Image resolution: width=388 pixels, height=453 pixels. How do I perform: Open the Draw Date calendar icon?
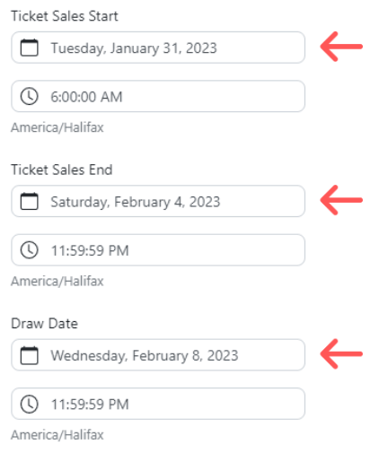29,355
